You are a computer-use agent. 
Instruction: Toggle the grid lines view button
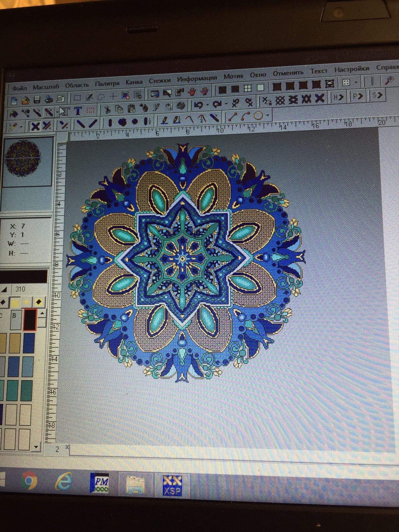click(248, 89)
